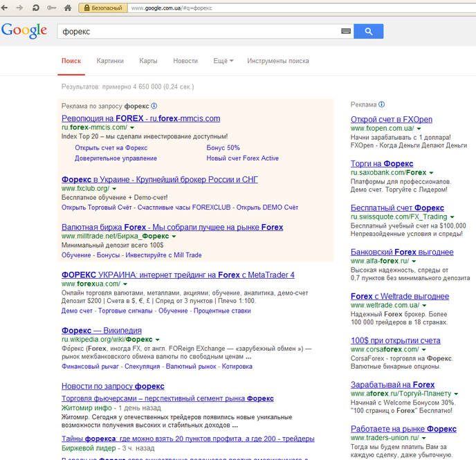Open 'Валютная биржа Forex' ad result
476x460 pixels.
pos(172,227)
